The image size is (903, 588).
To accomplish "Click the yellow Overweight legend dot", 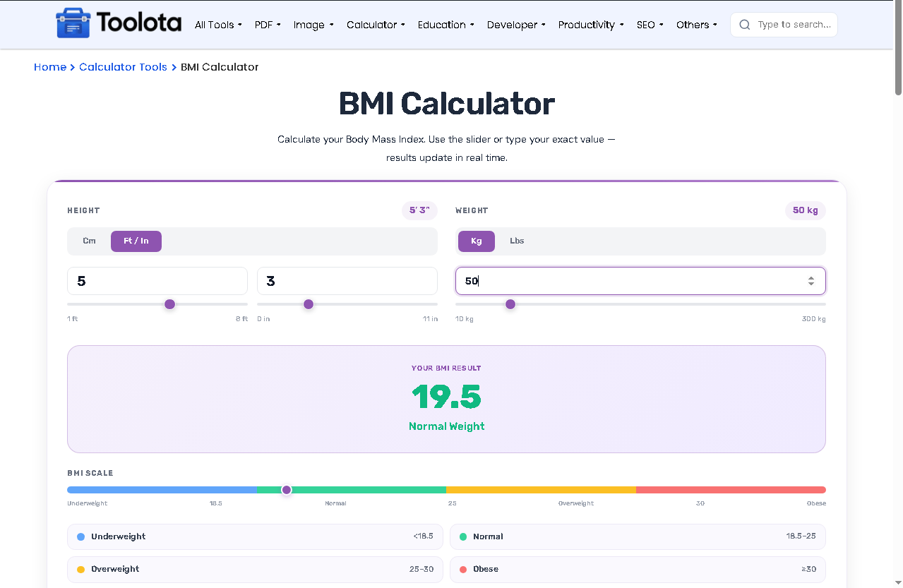I will coord(80,569).
